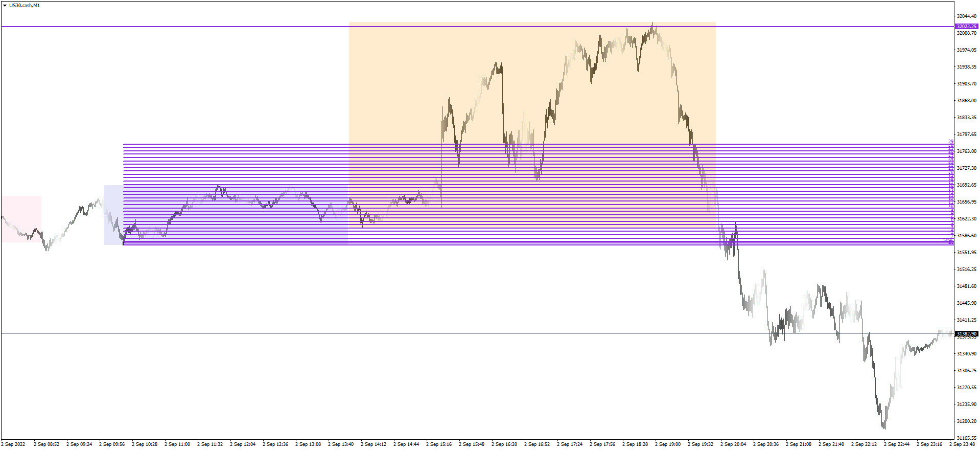Click the 31797.65 price axis label
This screenshot has height=450, width=980.
966,134
